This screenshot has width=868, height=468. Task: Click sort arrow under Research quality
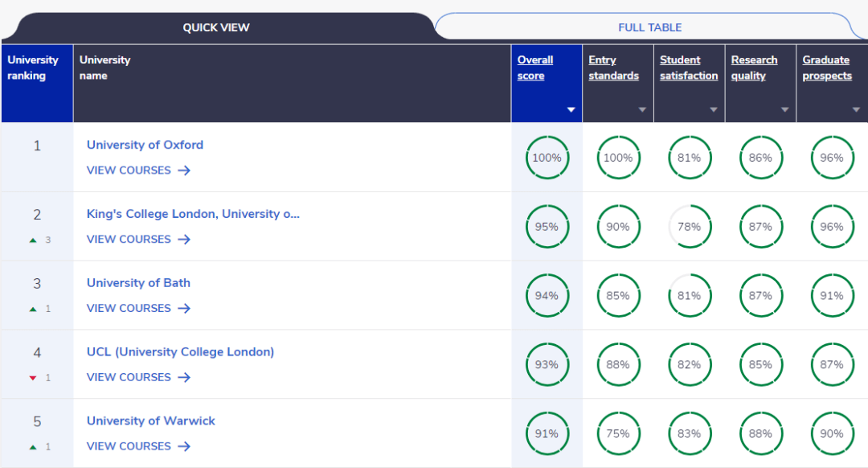785,109
